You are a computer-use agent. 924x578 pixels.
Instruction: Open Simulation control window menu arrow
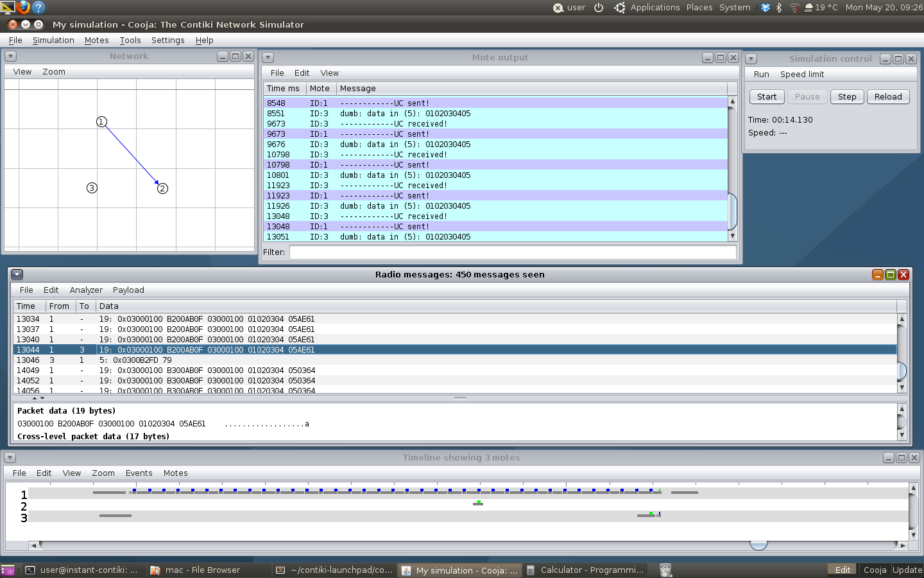coord(751,59)
